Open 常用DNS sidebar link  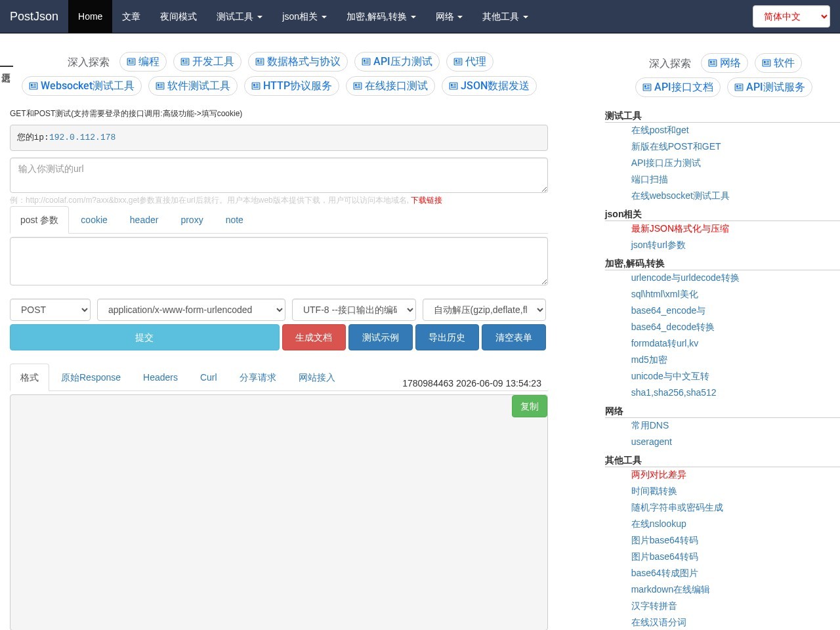(650, 425)
